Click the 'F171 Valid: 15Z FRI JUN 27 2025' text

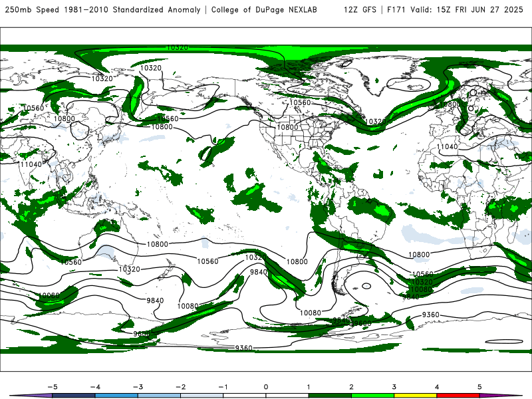pos(455,9)
